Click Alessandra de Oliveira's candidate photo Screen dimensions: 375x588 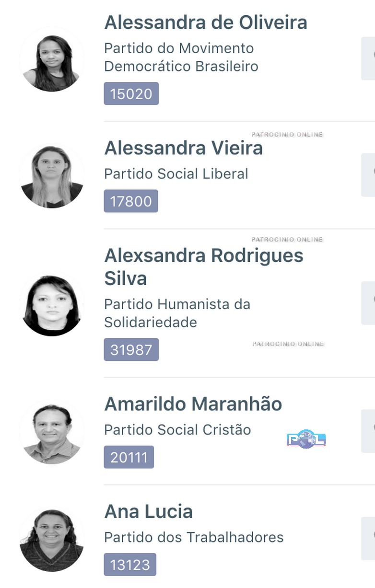pos(52,60)
